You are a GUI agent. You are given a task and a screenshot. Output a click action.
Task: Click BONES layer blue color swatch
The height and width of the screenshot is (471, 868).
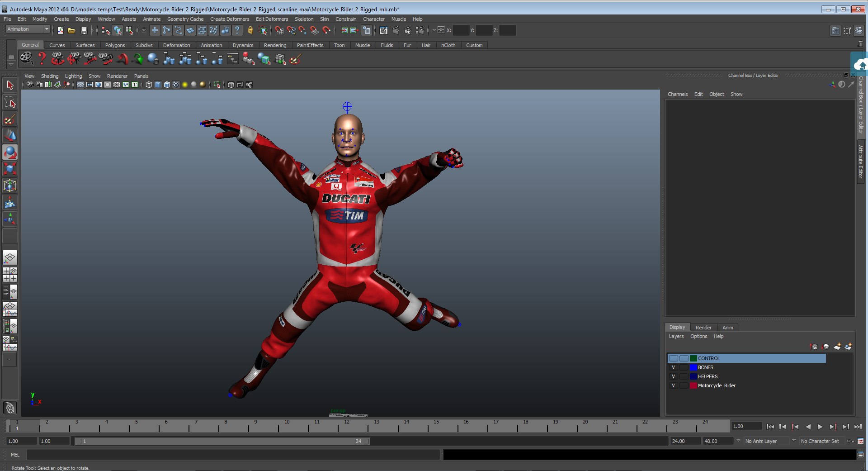point(693,367)
